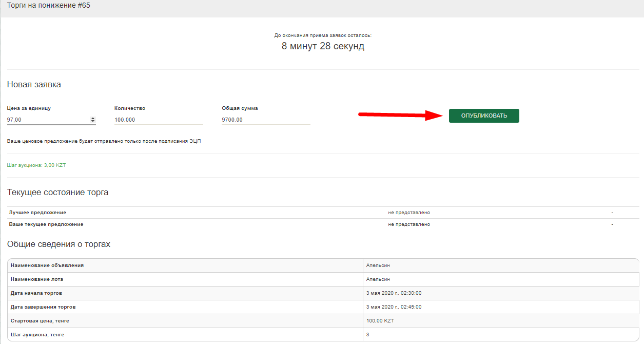Click the Новая заявка heading
The width and height of the screenshot is (644, 344).
click(x=34, y=85)
